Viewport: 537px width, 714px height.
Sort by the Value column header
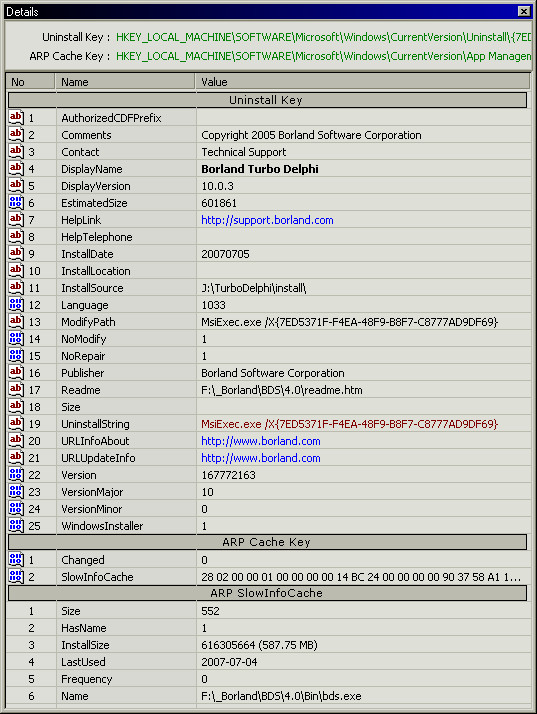point(363,82)
